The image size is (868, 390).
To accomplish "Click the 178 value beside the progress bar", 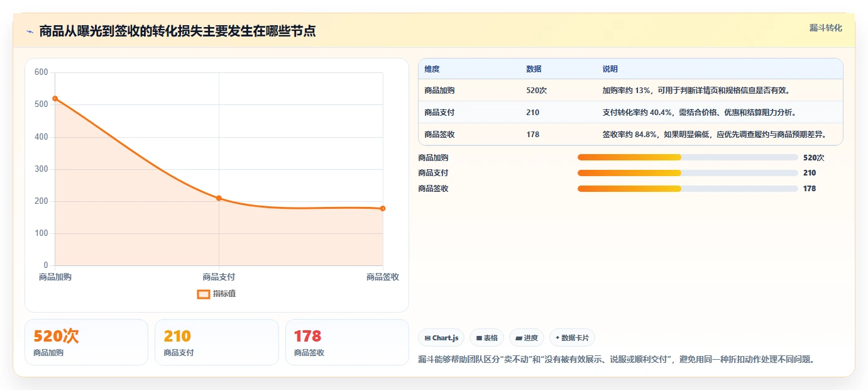I will tap(810, 189).
